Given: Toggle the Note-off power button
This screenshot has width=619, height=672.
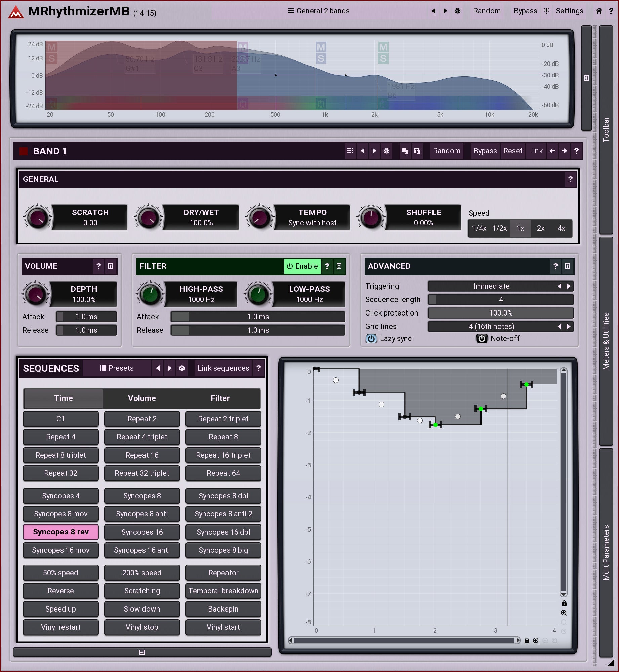Looking at the screenshot, I should click(481, 338).
